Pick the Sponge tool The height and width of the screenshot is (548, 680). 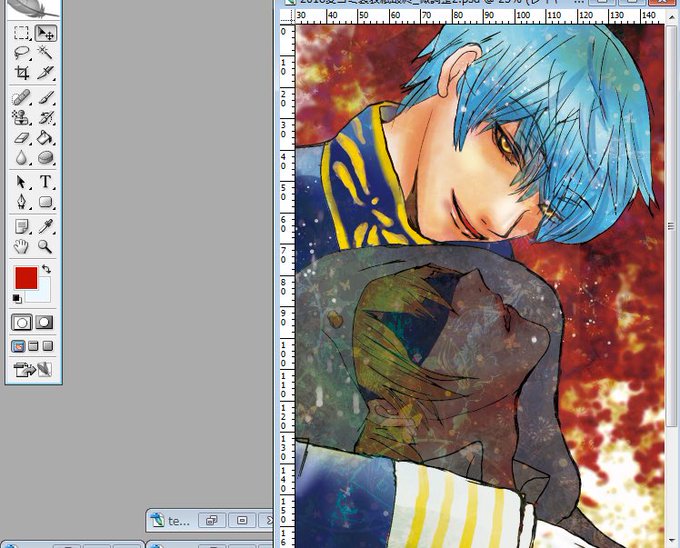[46, 157]
